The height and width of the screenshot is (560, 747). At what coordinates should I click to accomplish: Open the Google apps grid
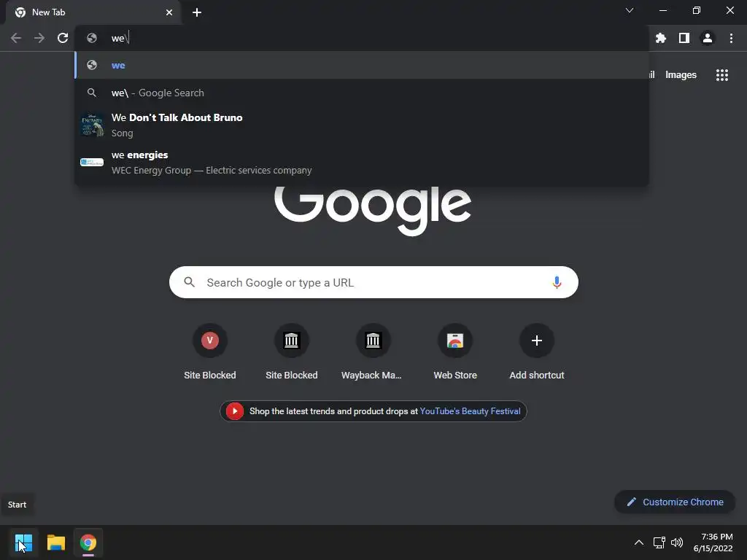click(x=721, y=75)
